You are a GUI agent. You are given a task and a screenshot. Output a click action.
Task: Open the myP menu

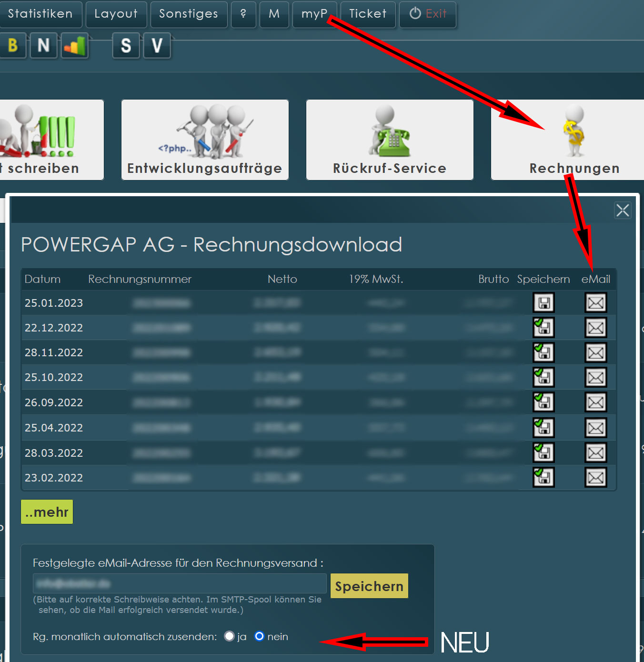[x=314, y=14]
